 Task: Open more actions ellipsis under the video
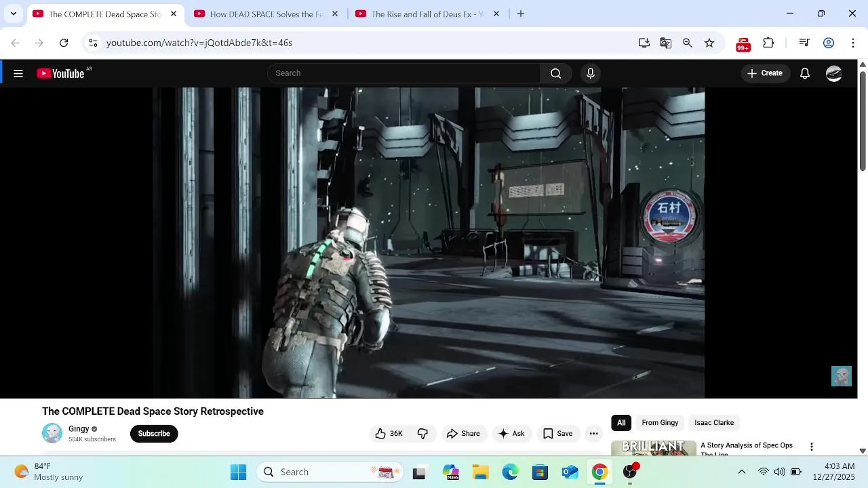pyautogui.click(x=593, y=434)
